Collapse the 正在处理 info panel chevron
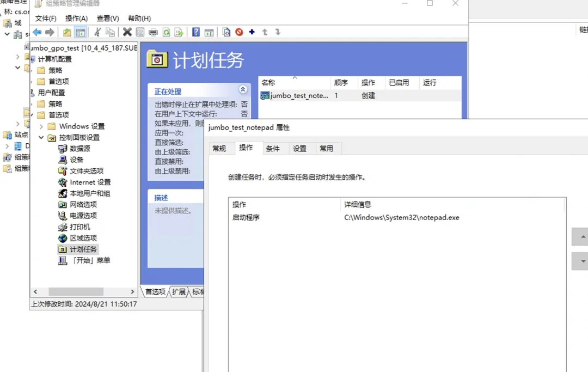Screen dimensions: 588x372 (243, 89)
